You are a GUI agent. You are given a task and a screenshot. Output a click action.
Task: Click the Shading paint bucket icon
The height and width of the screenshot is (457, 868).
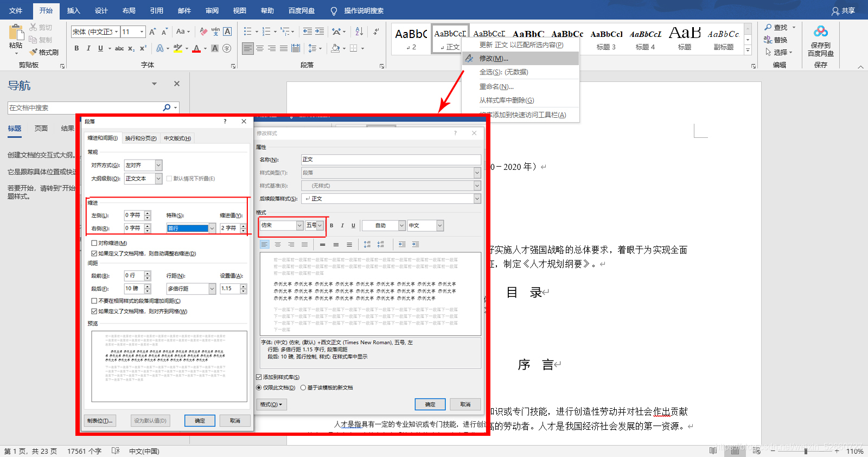pos(335,48)
